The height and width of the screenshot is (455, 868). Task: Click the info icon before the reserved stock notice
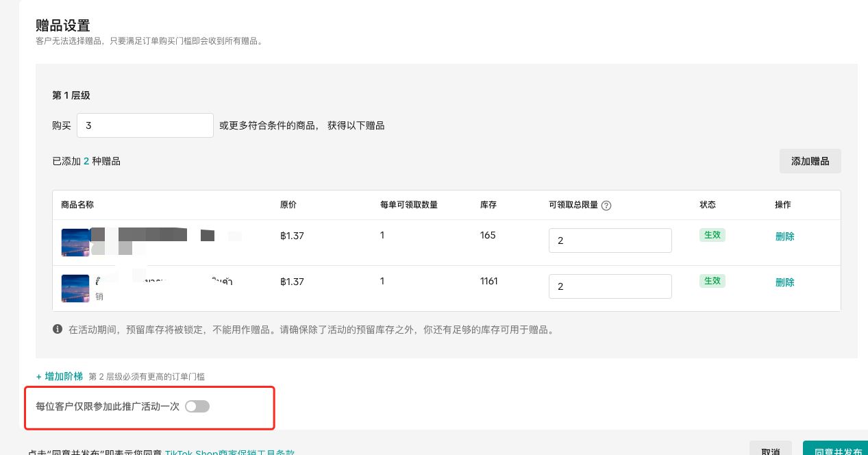pyautogui.click(x=58, y=330)
